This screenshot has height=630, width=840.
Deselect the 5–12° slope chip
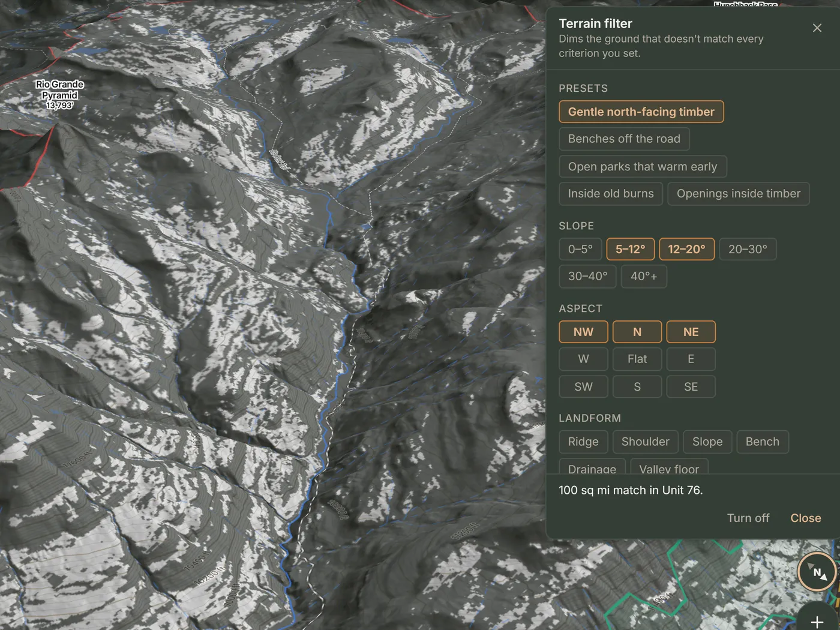[631, 249]
